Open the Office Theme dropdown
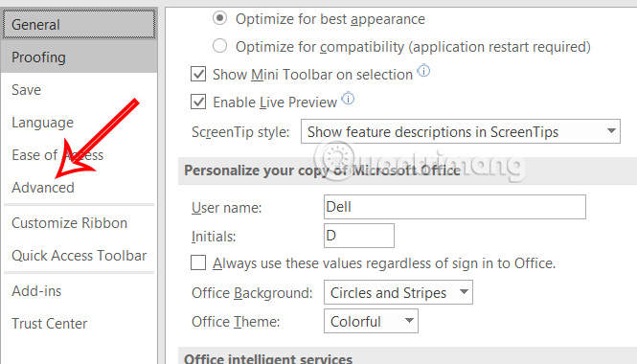This screenshot has height=364, width=637. (x=371, y=321)
